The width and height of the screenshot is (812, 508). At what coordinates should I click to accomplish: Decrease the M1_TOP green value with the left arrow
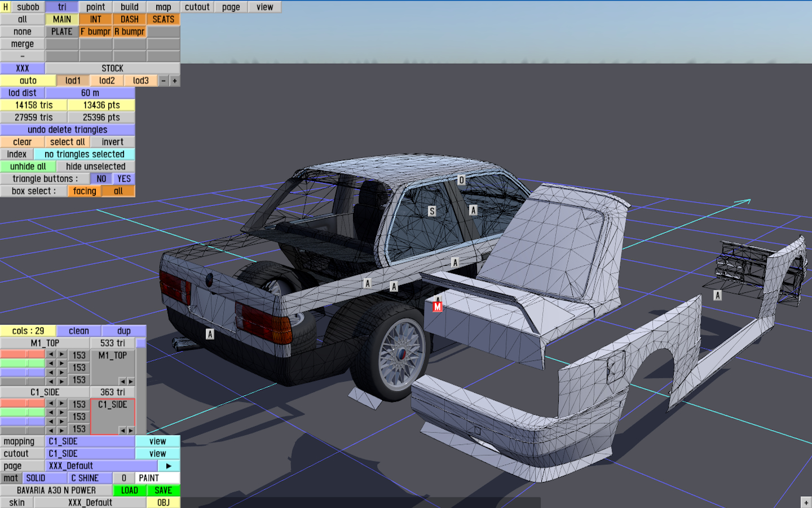(x=51, y=364)
